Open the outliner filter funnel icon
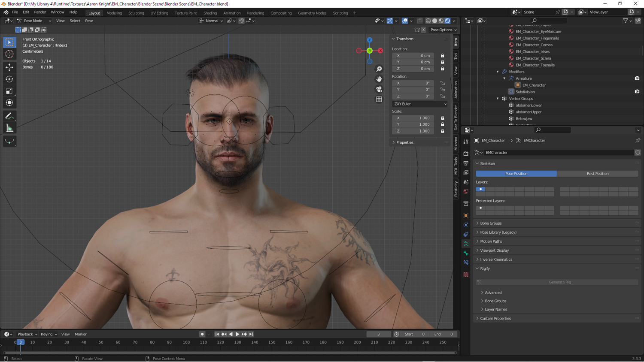This screenshot has height=362, width=644. 626,21
